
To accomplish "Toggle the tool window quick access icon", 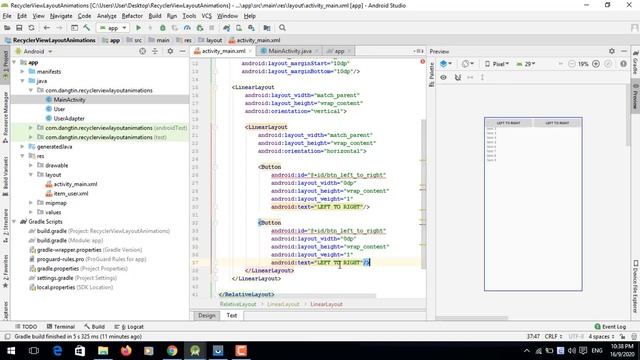I will pos(7,337).
